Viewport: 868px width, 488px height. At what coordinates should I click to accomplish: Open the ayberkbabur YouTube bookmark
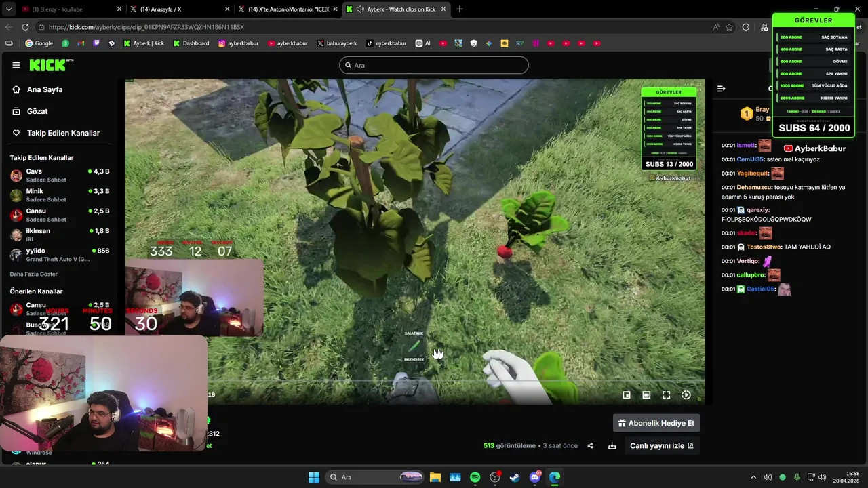coord(288,43)
